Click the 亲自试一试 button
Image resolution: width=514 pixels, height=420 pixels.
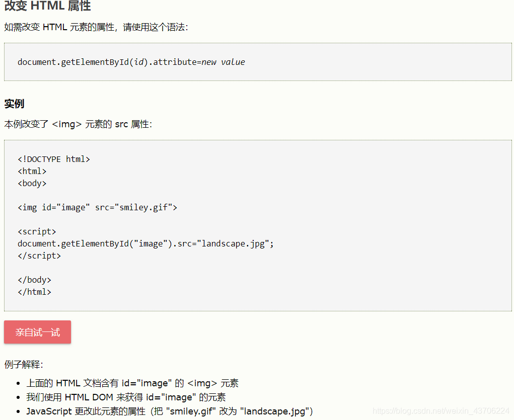pyautogui.click(x=37, y=332)
